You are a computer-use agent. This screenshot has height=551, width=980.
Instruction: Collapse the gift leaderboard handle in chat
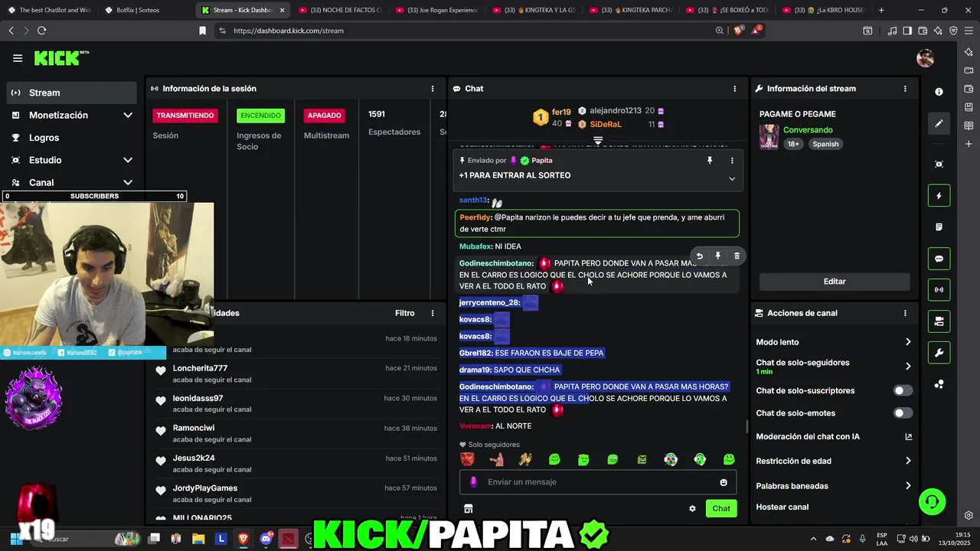click(598, 141)
